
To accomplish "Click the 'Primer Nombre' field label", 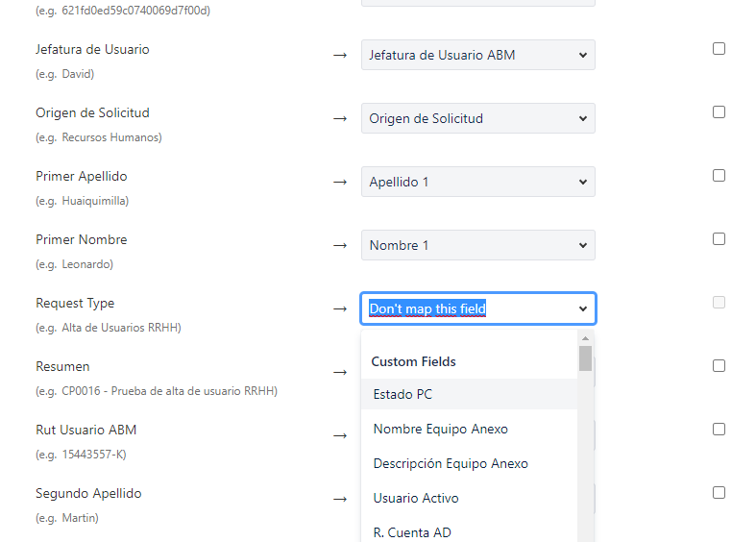I will 82,239.
